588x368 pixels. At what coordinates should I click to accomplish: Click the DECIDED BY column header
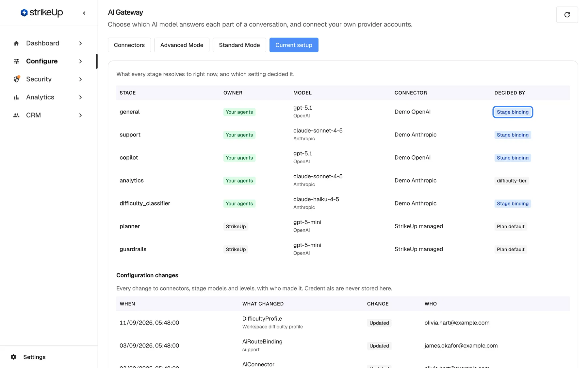click(510, 93)
